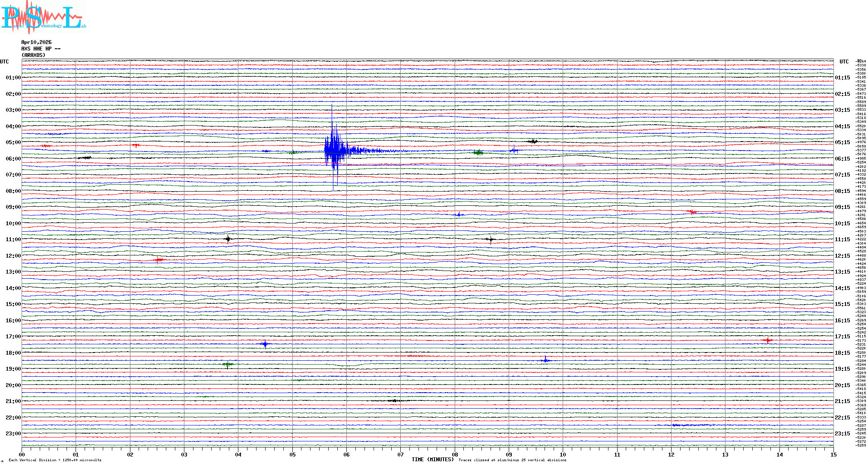The image size is (868, 466).
Task: Click minute mark 15 on bottom axis
Action: (x=833, y=454)
